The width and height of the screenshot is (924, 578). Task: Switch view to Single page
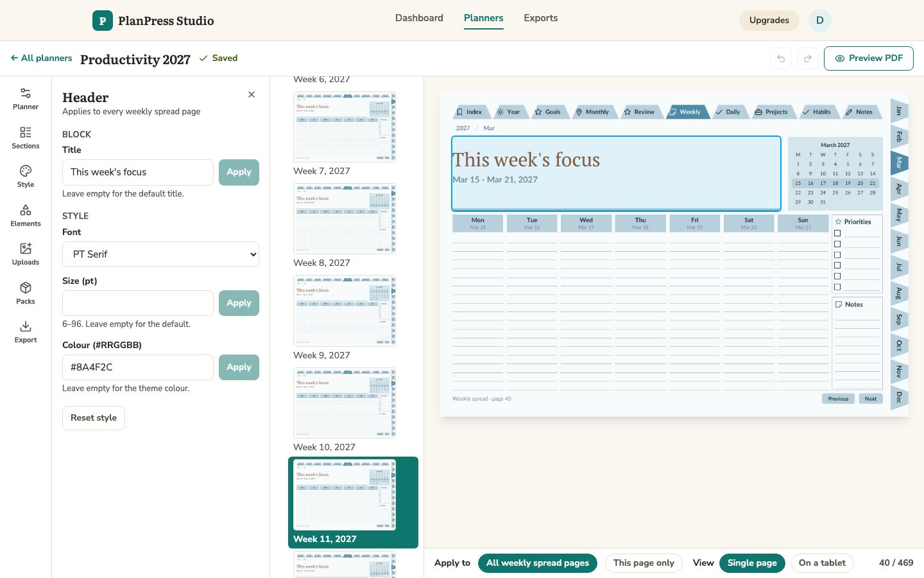coord(752,563)
